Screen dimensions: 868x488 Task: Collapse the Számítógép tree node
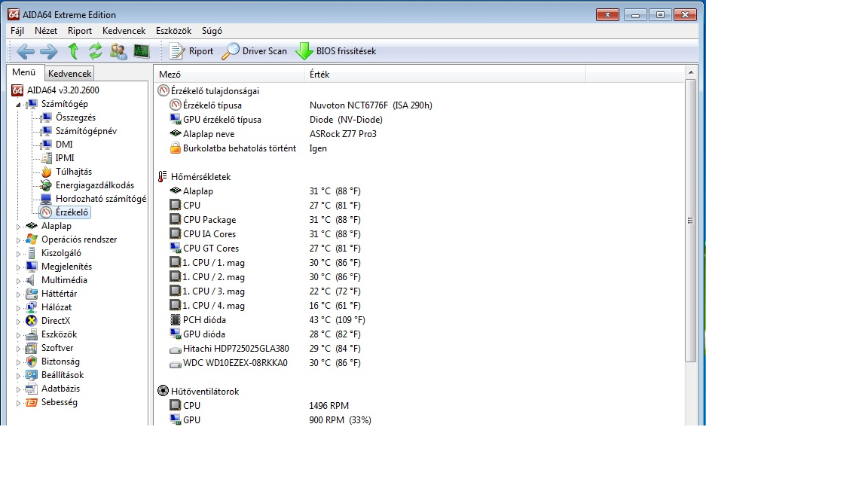[18, 105]
